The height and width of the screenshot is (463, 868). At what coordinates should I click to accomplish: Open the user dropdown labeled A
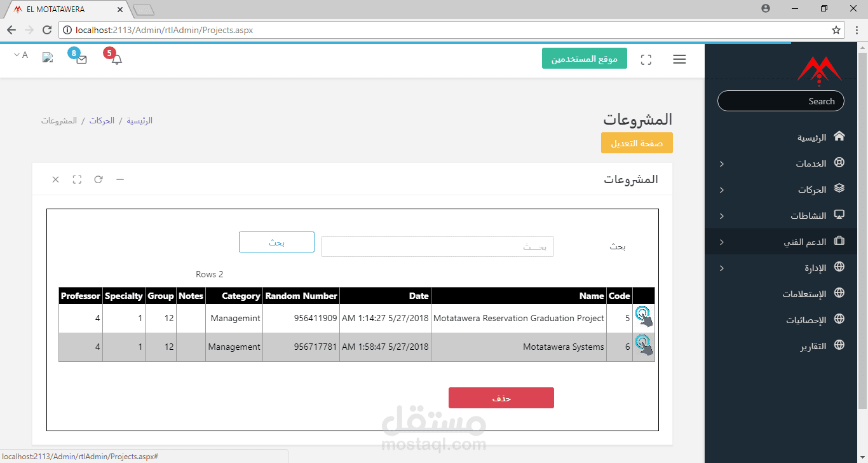pyautogui.click(x=21, y=55)
